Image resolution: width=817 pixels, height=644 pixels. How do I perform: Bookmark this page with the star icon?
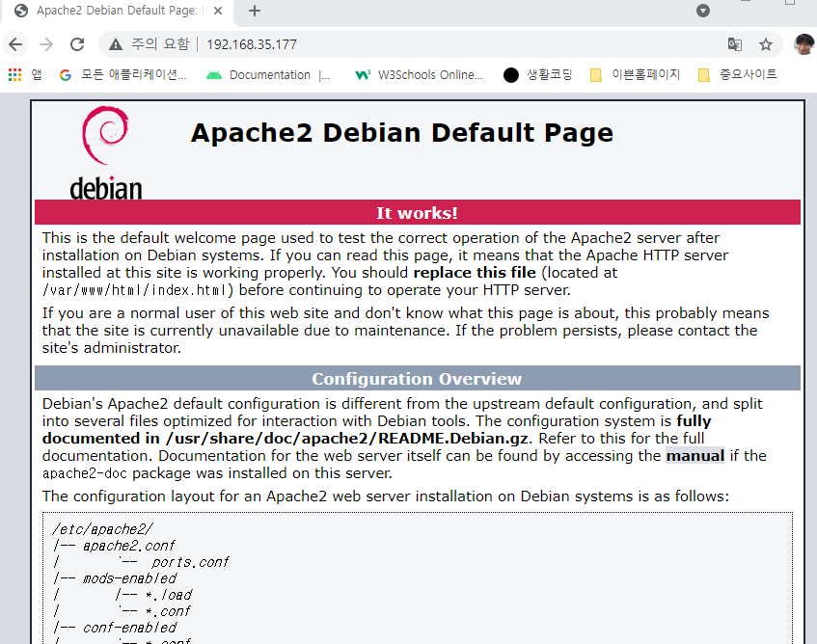pos(766,44)
